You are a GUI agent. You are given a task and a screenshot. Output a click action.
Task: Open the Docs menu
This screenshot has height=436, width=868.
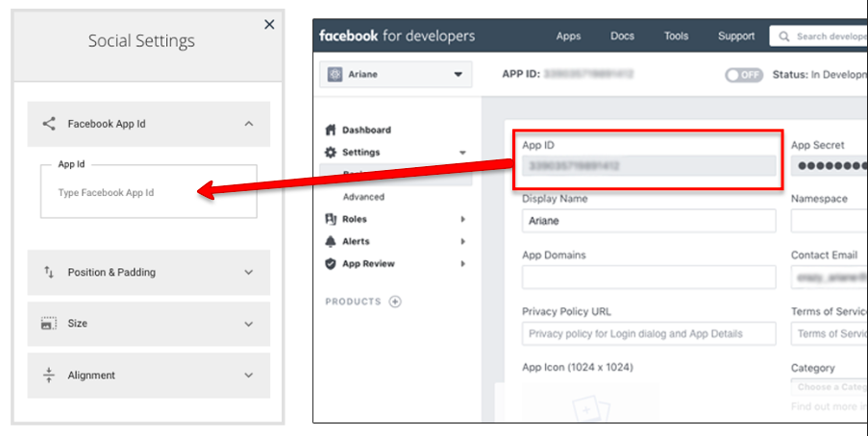(x=622, y=36)
